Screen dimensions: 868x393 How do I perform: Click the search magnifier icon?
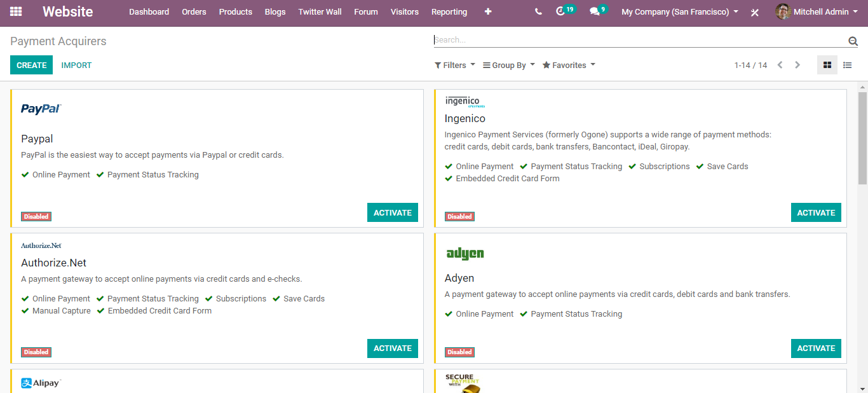[853, 41]
